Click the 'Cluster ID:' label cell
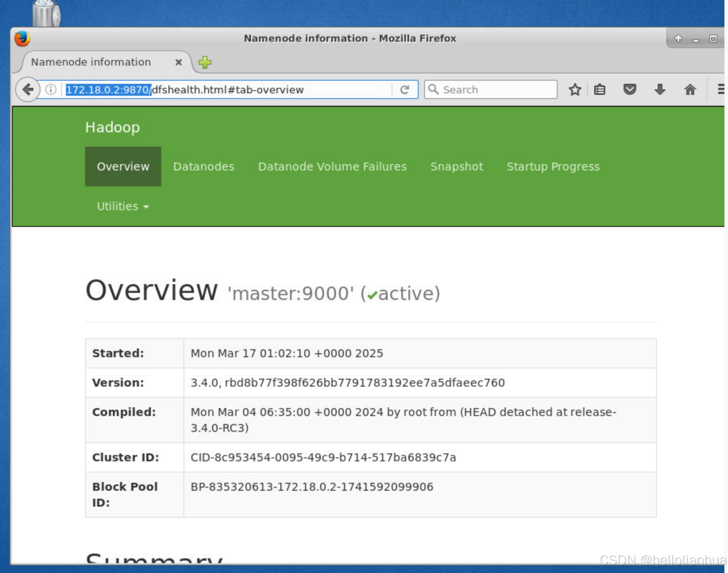The height and width of the screenshot is (573, 728). 134,457
